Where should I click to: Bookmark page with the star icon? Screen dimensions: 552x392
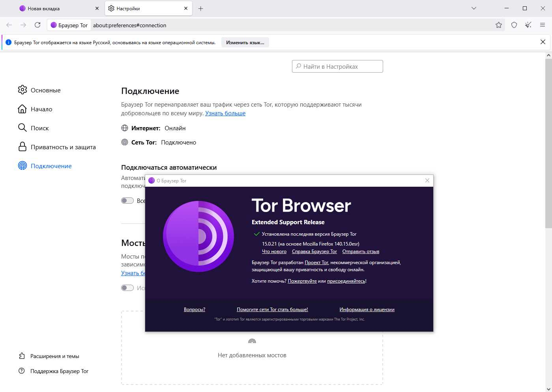[x=499, y=25]
